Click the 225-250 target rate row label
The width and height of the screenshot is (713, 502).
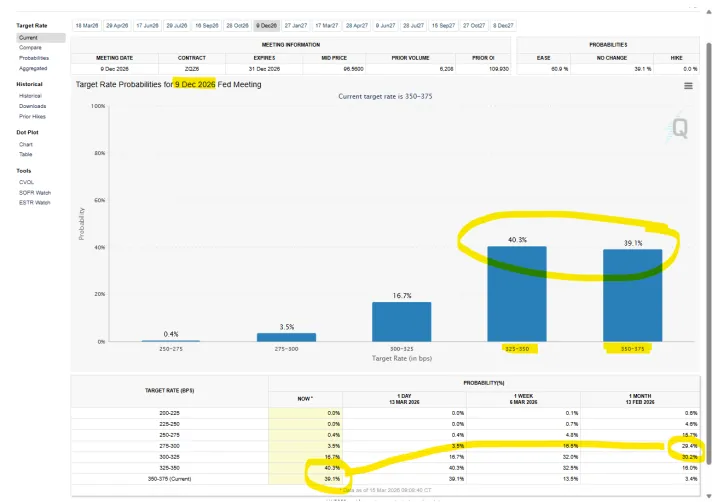click(169, 424)
